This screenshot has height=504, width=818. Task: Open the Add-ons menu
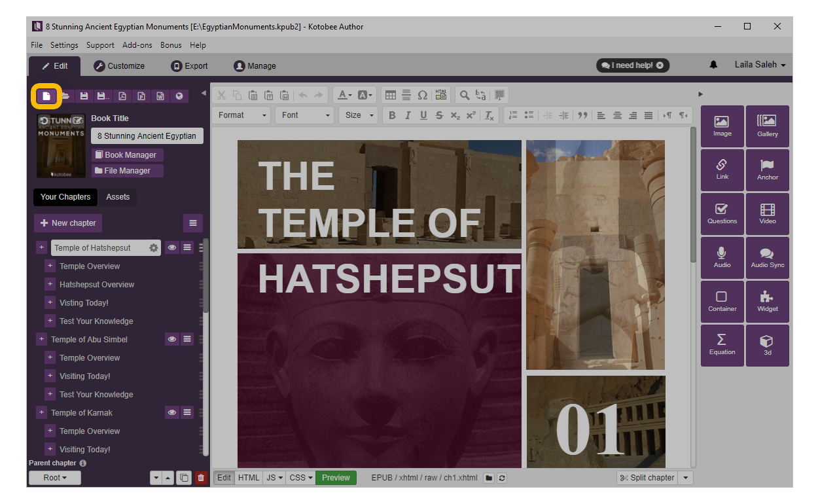137,45
